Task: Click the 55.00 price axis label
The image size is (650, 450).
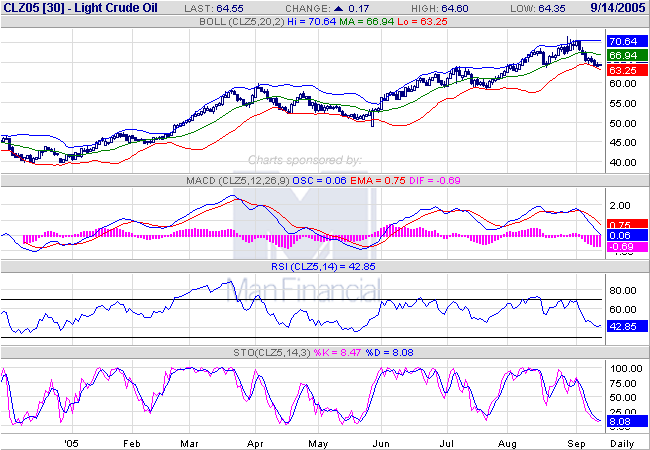Action: [x=623, y=103]
